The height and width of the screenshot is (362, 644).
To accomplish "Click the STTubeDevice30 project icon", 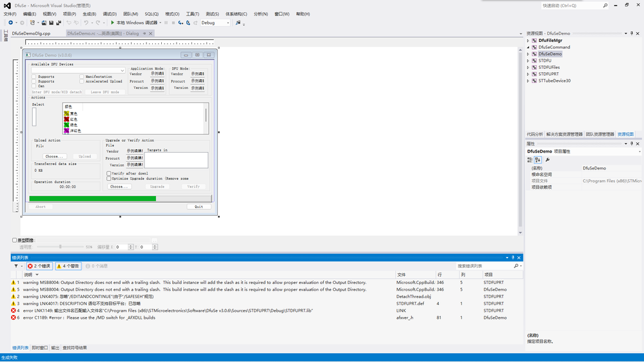I will pos(534,81).
